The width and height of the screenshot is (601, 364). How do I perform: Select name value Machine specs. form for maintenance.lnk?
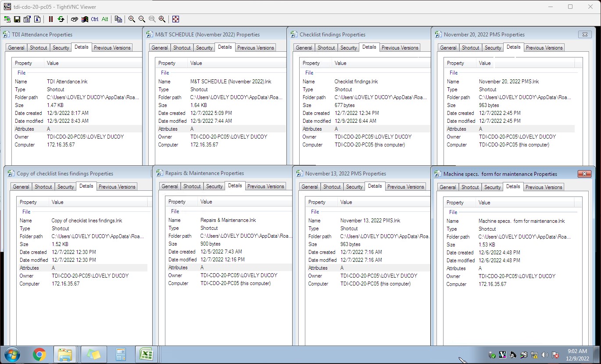[522, 221]
